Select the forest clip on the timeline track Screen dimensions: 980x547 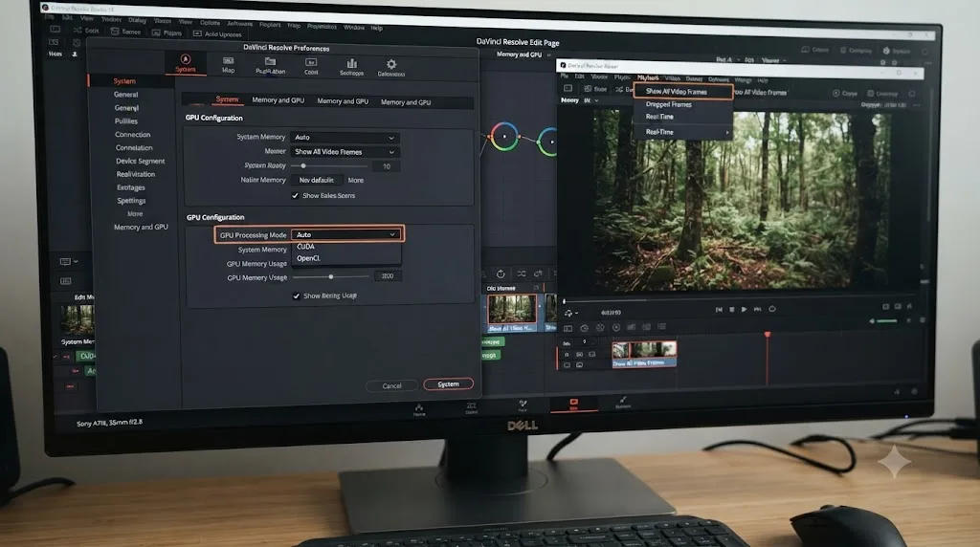click(x=644, y=354)
